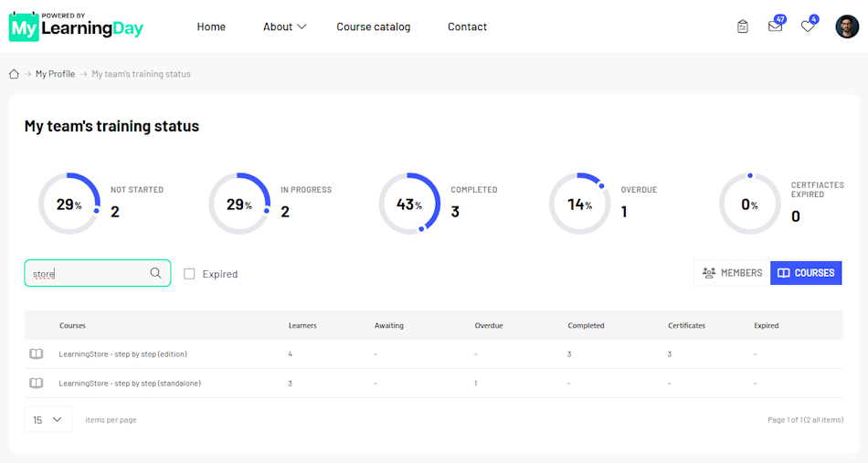868x463 pixels.
Task: Go to Home in navigation
Action: (211, 26)
